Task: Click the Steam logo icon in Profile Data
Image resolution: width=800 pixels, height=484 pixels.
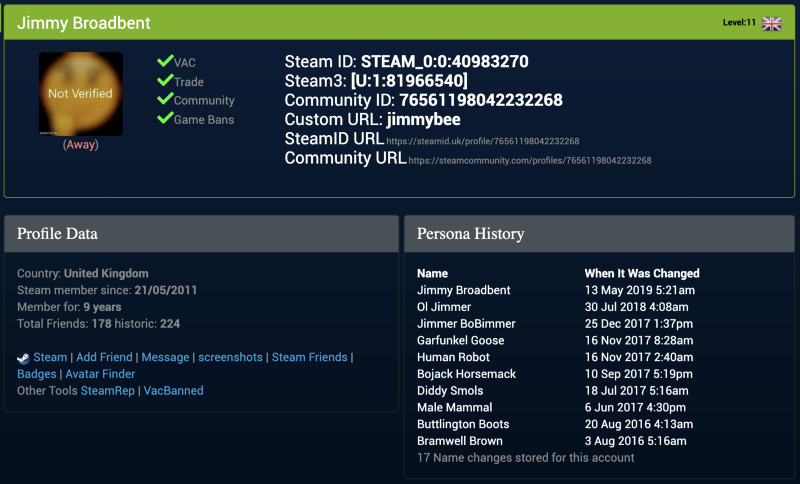Action: (23, 358)
